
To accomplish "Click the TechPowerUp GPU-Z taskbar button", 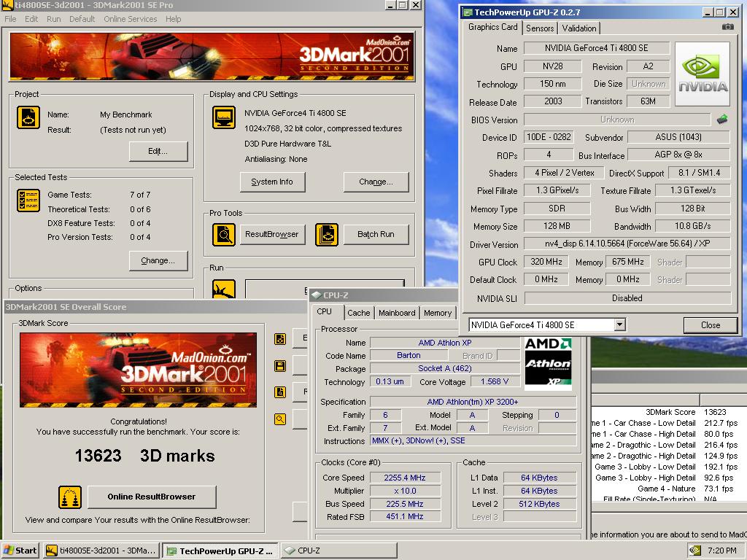I will tap(220, 551).
